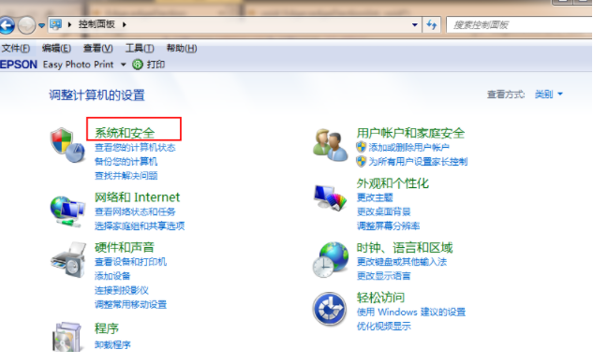This screenshot has width=593, height=364.
Task: Open recent pages dropdown beside forward arrow
Action: click(x=41, y=25)
